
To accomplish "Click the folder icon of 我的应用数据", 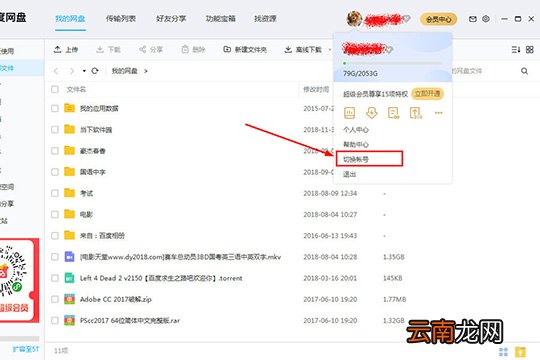I will [x=69, y=108].
